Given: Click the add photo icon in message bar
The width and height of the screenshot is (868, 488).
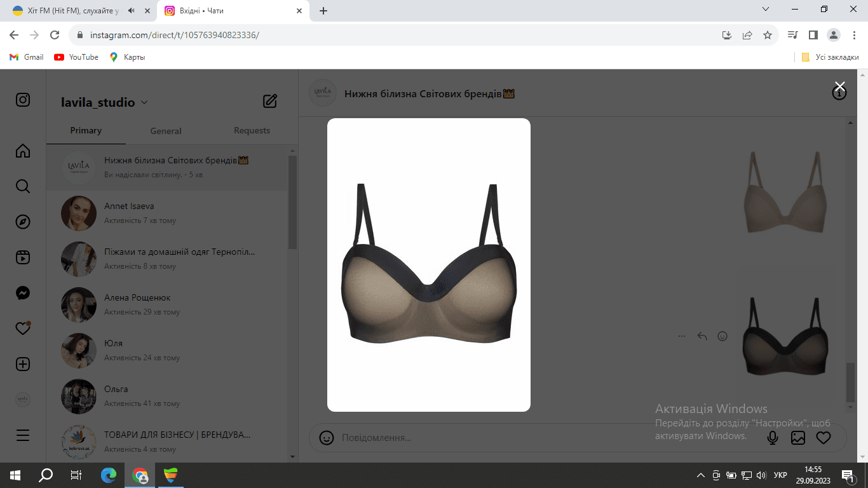Looking at the screenshot, I should [798, 438].
